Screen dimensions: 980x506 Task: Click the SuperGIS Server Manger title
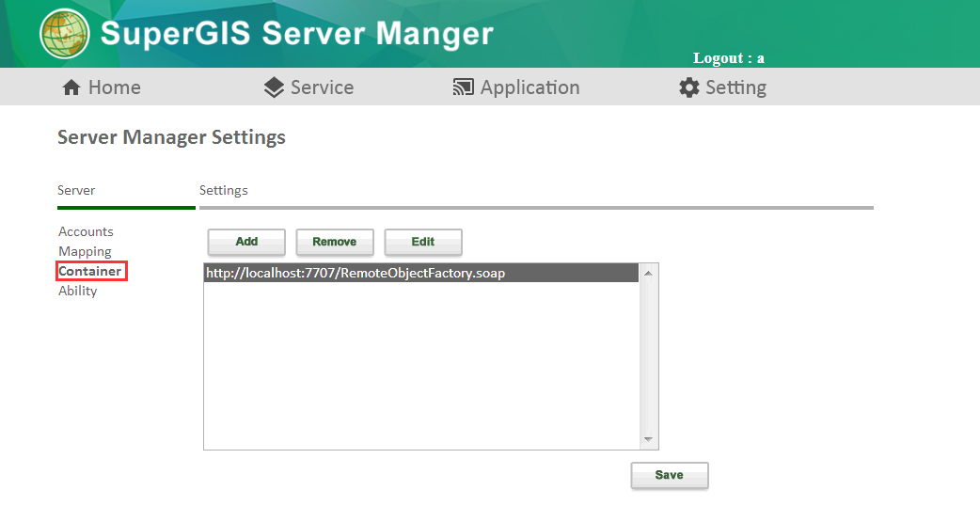point(297,33)
